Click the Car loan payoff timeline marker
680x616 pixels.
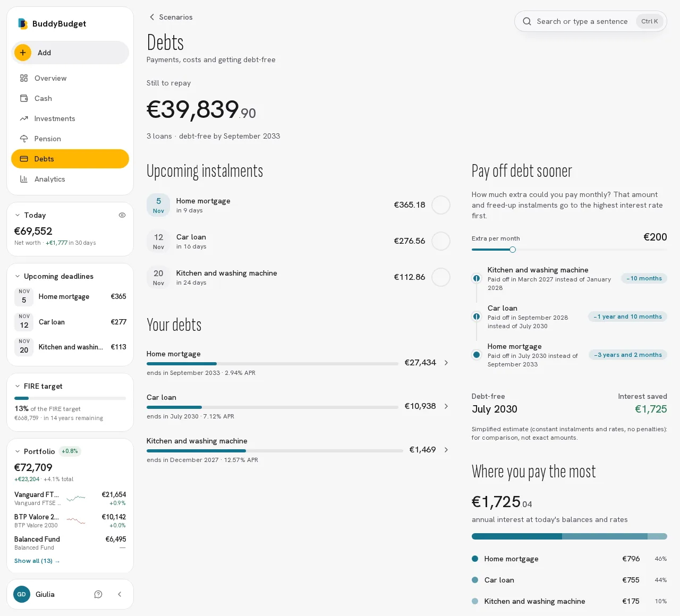[x=477, y=316]
